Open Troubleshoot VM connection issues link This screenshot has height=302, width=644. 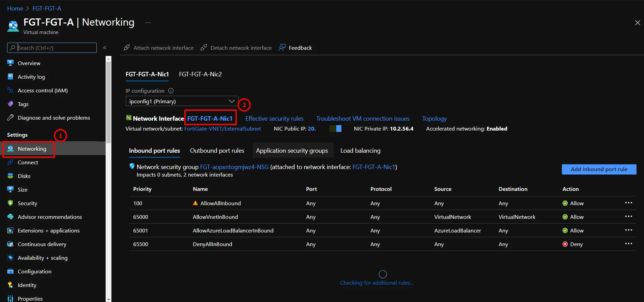click(363, 119)
